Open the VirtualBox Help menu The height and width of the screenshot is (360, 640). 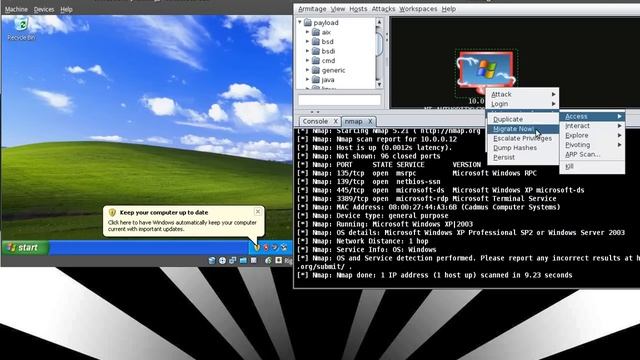pos(66,9)
